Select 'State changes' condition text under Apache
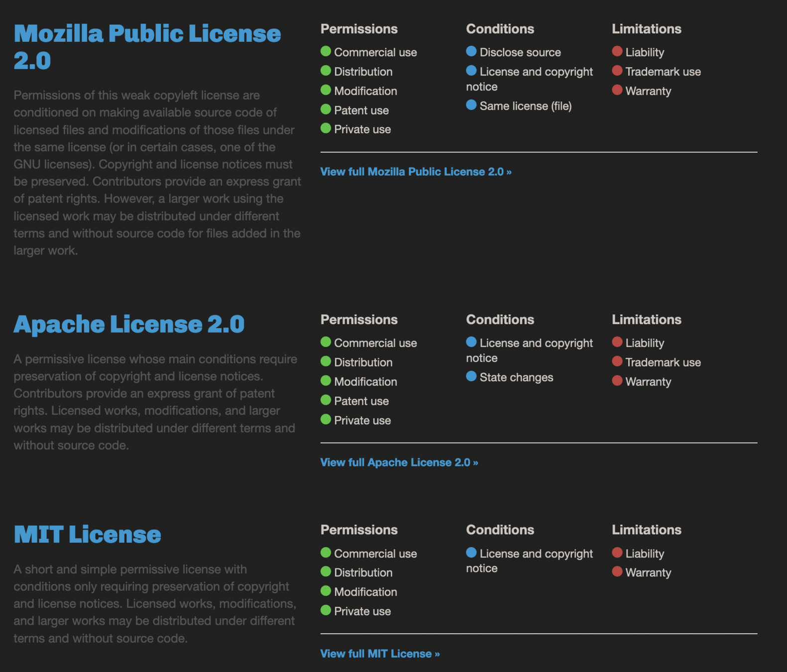Screen dimensions: 787x672 516,377
